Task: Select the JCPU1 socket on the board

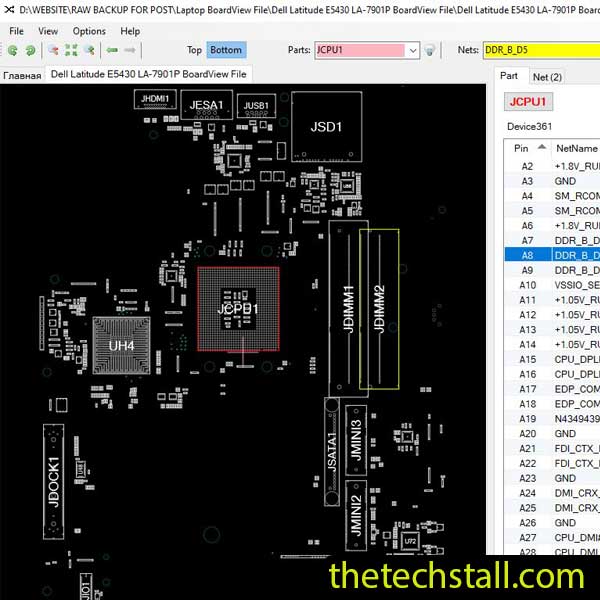Action: (238, 309)
